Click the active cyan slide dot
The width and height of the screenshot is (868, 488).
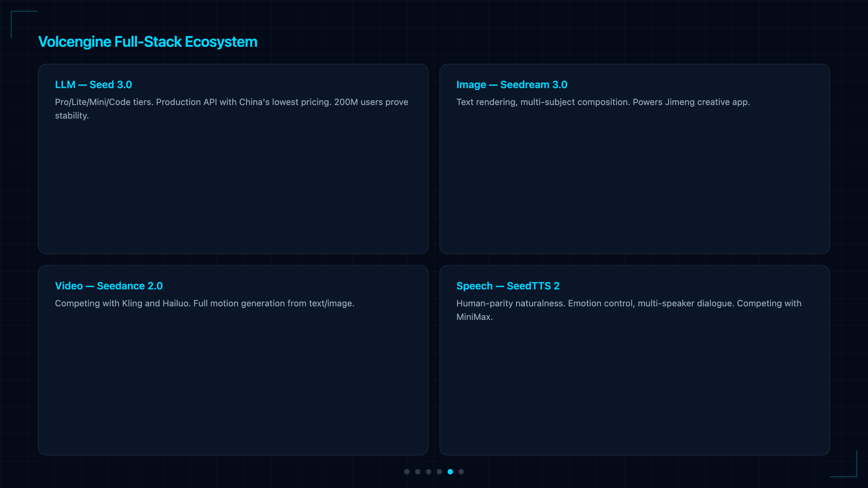[450, 472]
